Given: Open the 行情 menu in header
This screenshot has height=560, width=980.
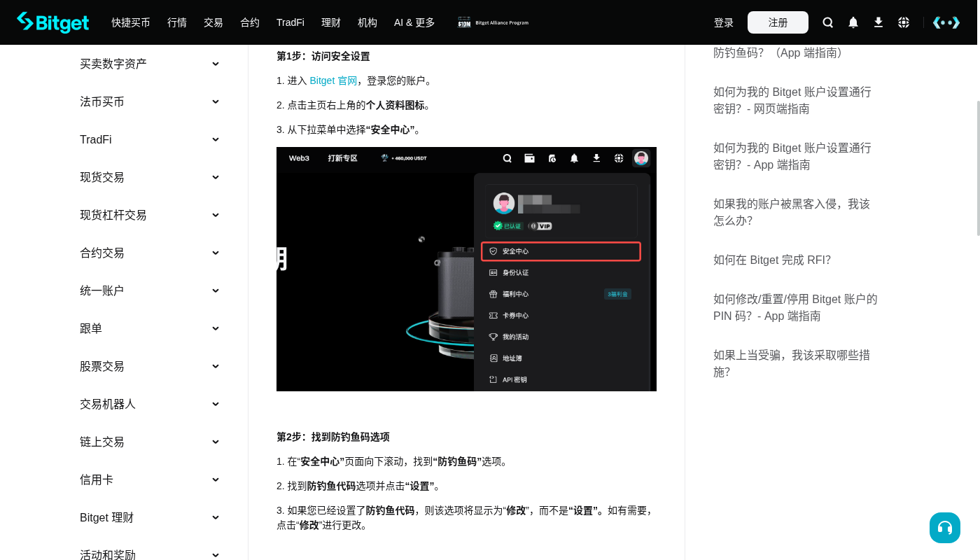Looking at the screenshot, I should (x=177, y=22).
